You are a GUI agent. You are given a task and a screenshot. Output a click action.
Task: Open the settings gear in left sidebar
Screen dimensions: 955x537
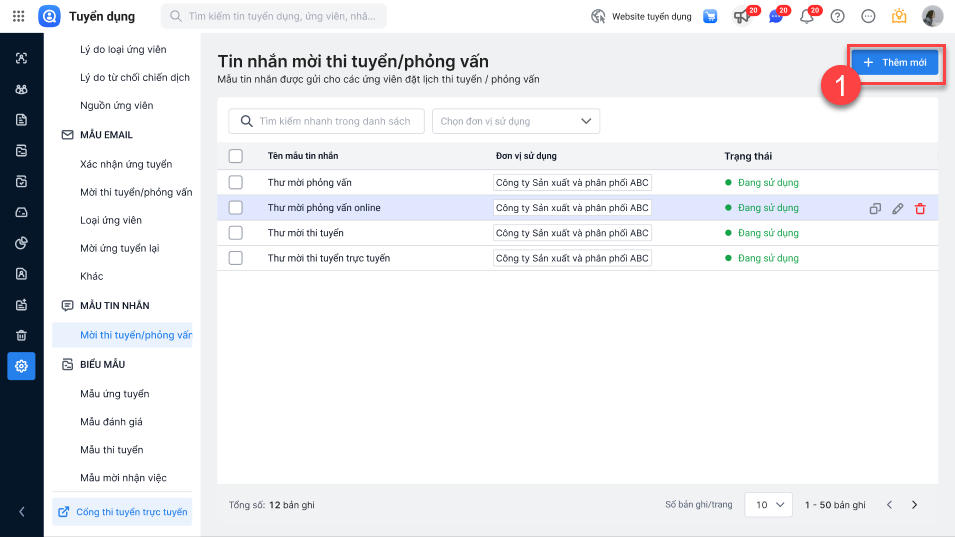pos(21,366)
